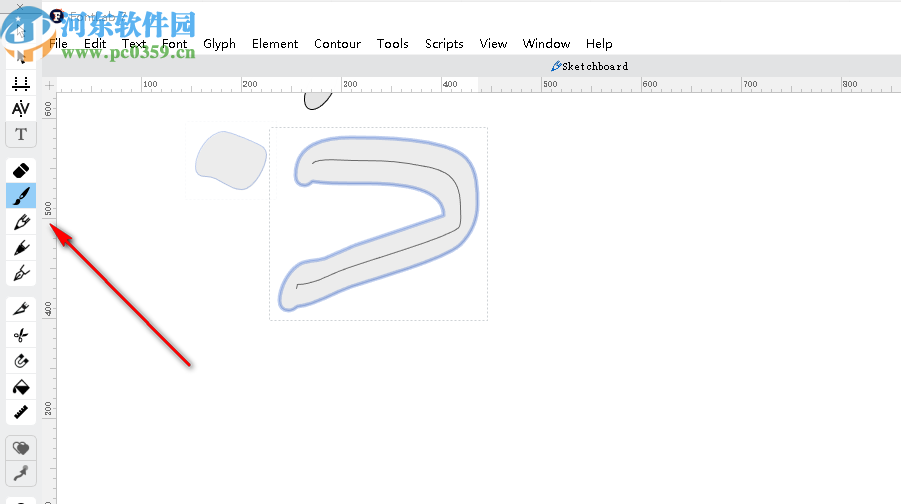This screenshot has width=901, height=504.
Task: Open the Scripts menu
Action: (x=444, y=44)
